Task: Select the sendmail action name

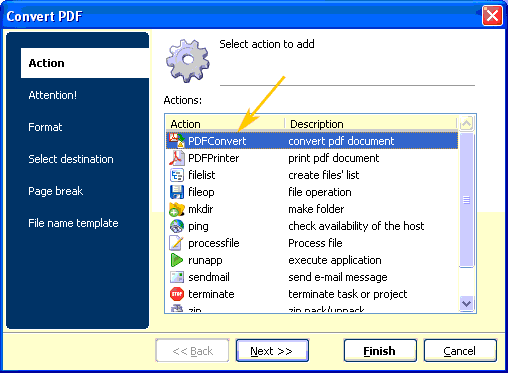Action: tap(209, 277)
